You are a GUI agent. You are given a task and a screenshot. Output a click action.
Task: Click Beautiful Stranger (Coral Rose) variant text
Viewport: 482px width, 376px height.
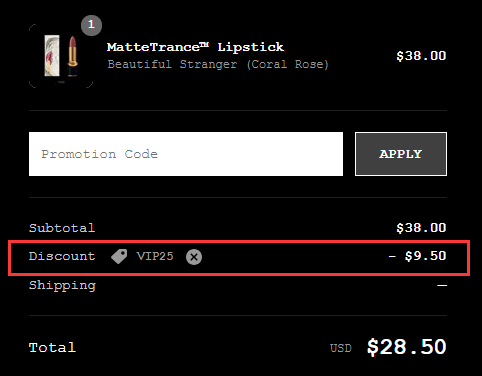coord(218,64)
